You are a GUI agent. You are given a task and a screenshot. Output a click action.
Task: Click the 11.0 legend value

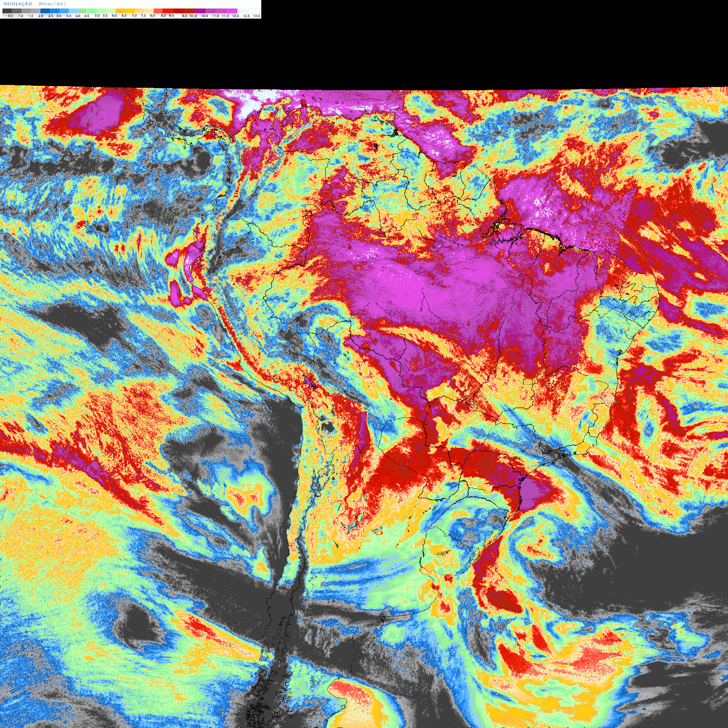(216, 16)
